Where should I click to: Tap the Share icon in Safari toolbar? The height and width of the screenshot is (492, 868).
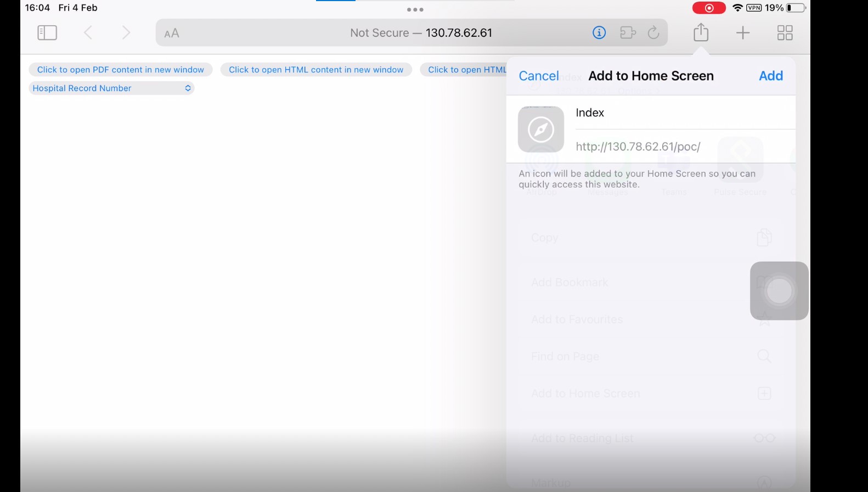click(x=701, y=32)
